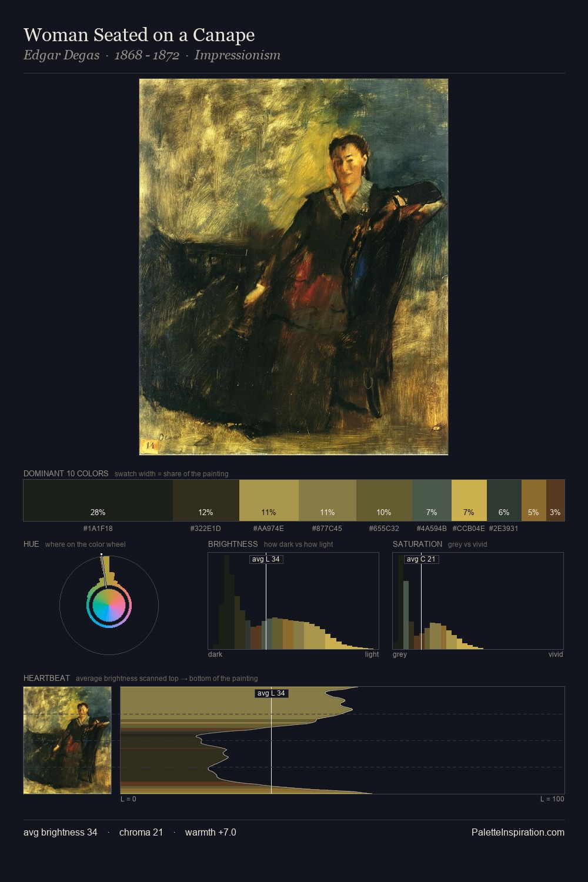Click the hue color wheel

pyautogui.click(x=109, y=605)
